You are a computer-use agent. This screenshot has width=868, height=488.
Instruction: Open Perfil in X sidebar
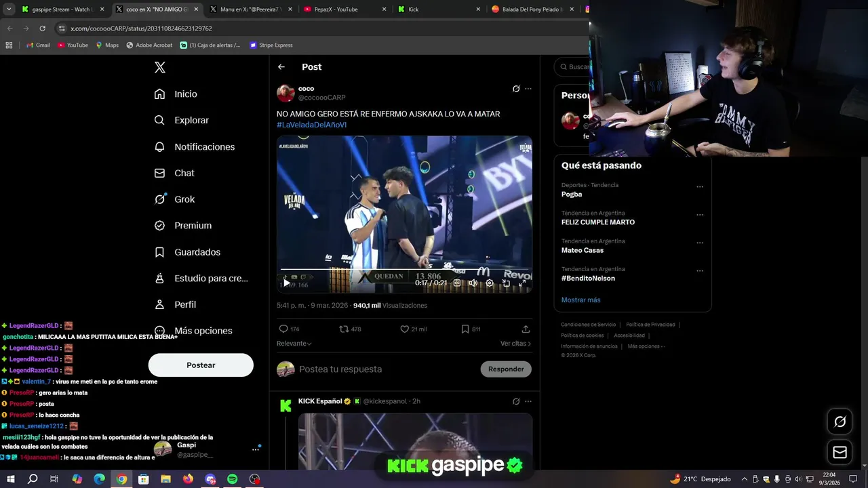175,304
